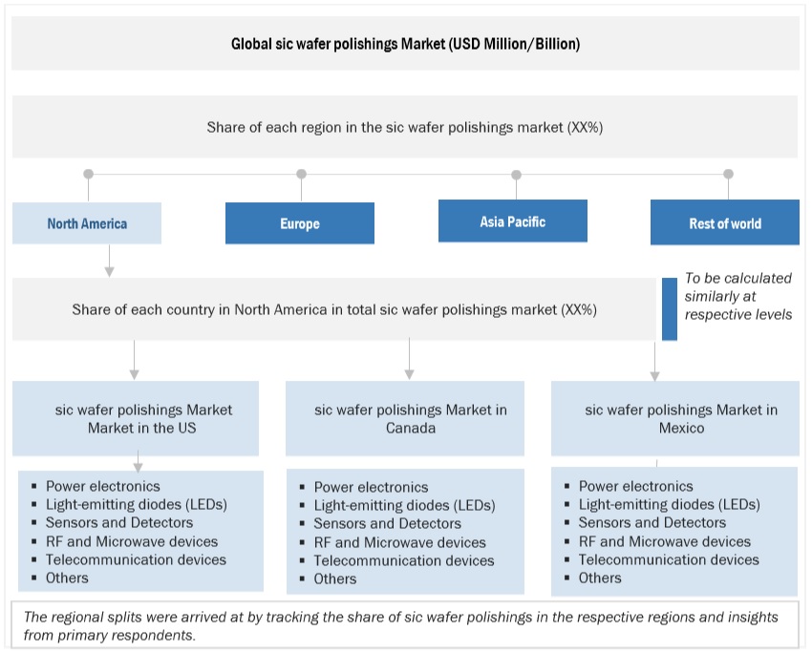Click the connector dot above Europe
812x652 pixels.
[x=301, y=175]
